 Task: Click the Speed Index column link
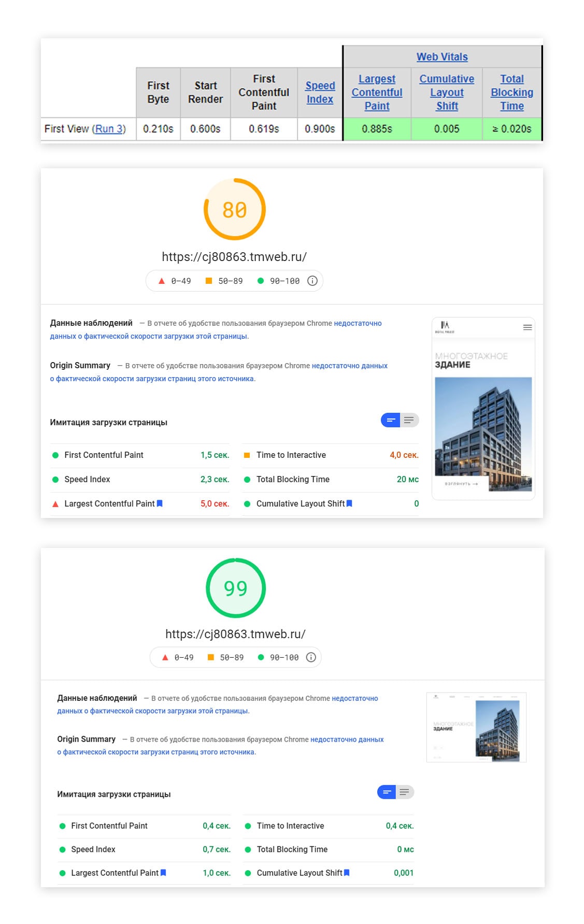click(x=320, y=92)
